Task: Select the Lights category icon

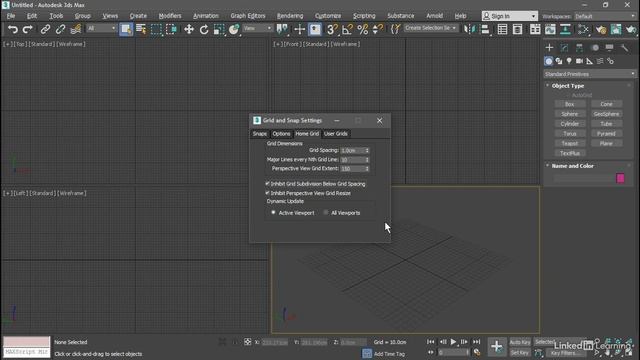Action: tap(569, 61)
